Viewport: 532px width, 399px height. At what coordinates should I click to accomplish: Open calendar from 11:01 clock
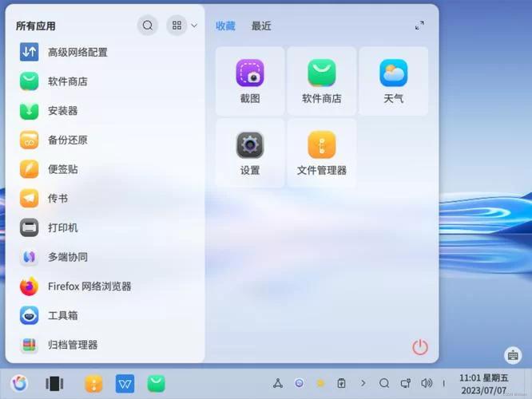coord(484,384)
